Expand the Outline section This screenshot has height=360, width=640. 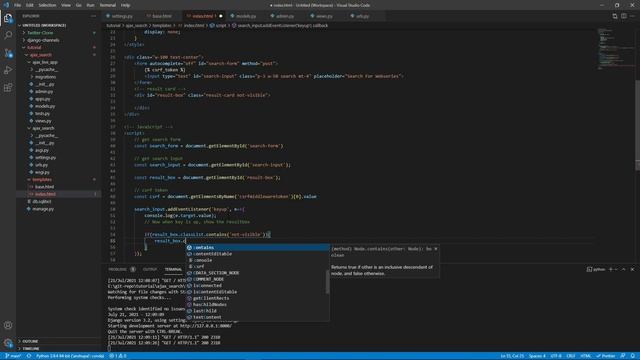click(x=30, y=341)
